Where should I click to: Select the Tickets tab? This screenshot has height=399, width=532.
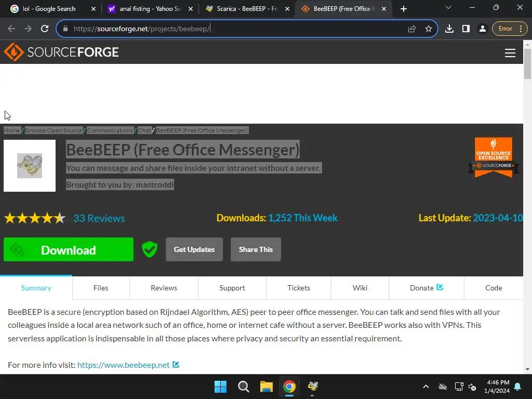tap(299, 288)
